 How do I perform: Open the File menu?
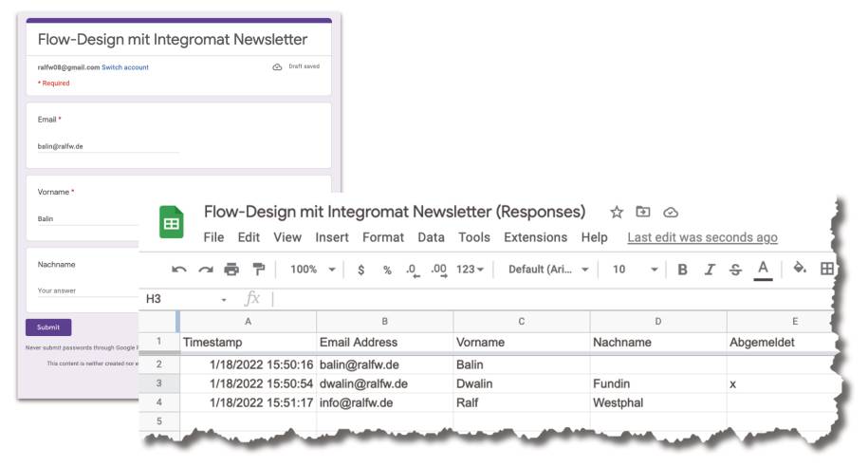pos(213,237)
